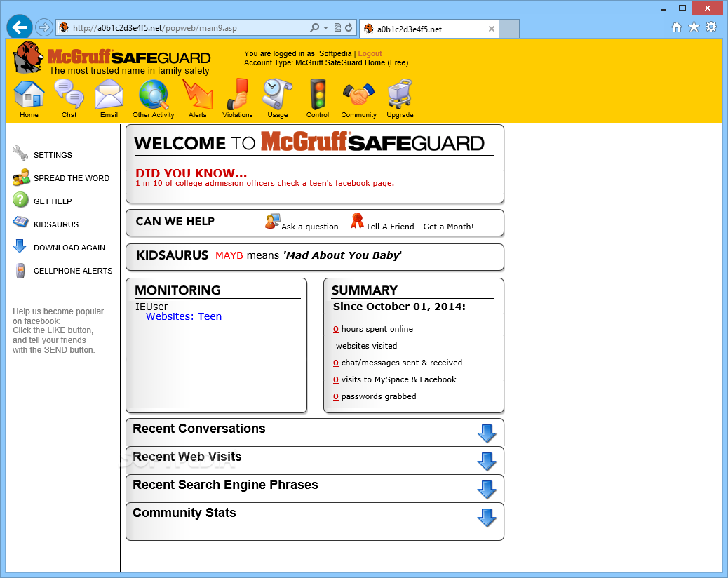
Task: Open the Violations red card icon
Action: [238, 94]
